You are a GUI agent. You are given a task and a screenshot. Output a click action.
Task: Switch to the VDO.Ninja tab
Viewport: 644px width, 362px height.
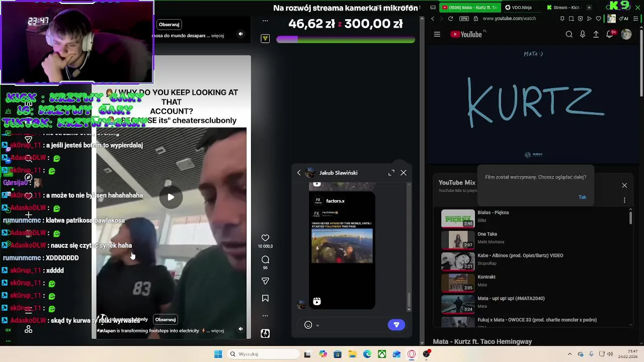click(x=521, y=8)
